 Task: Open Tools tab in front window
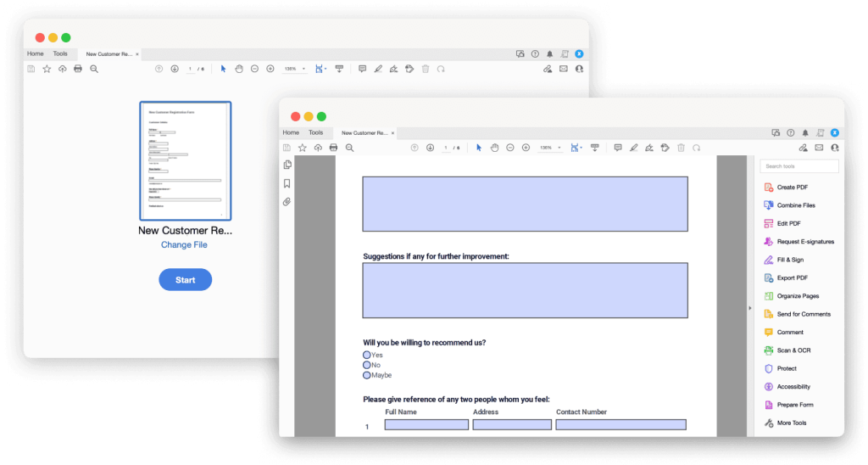tap(316, 133)
